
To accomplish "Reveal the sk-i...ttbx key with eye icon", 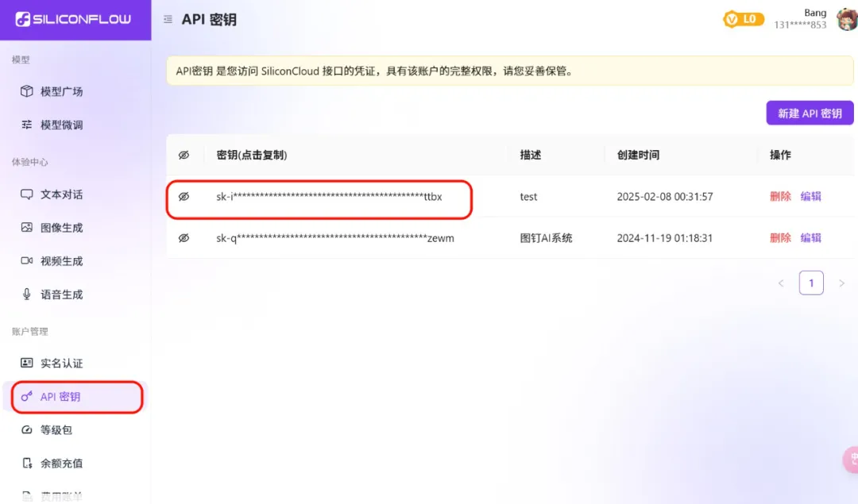I will [x=184, y=197].
